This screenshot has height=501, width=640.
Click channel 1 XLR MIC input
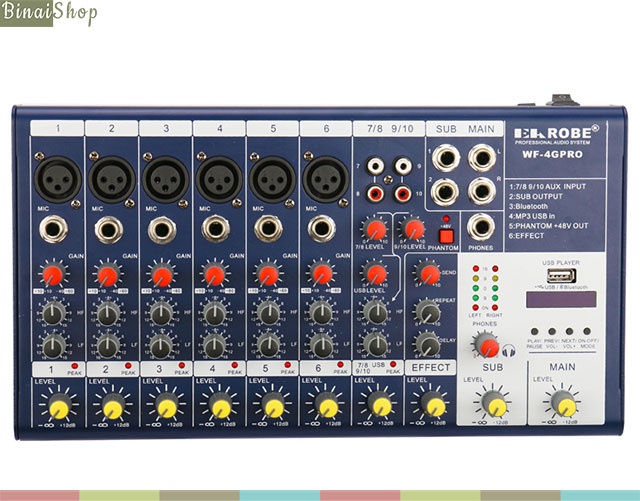click(x=58, y=180)
